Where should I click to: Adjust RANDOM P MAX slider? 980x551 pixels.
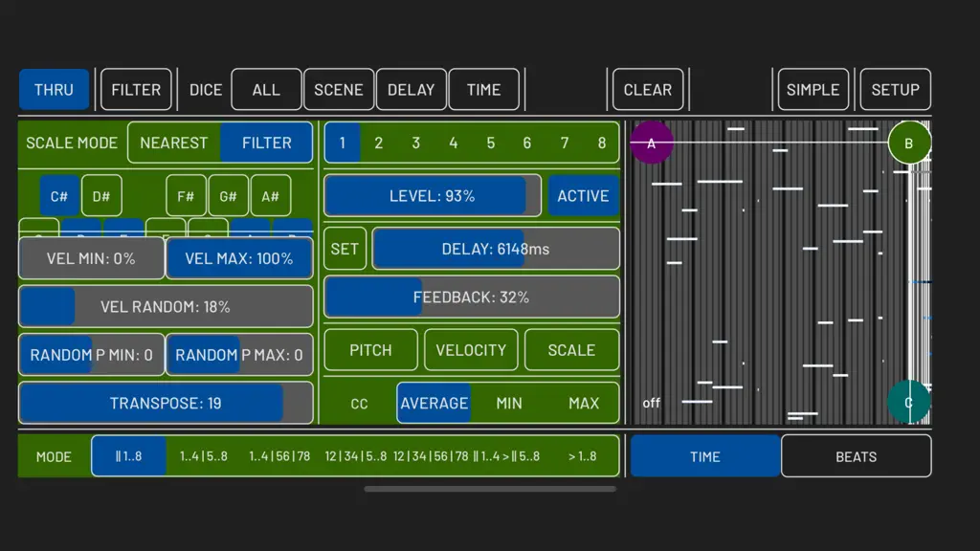click(x=239, y=355)
